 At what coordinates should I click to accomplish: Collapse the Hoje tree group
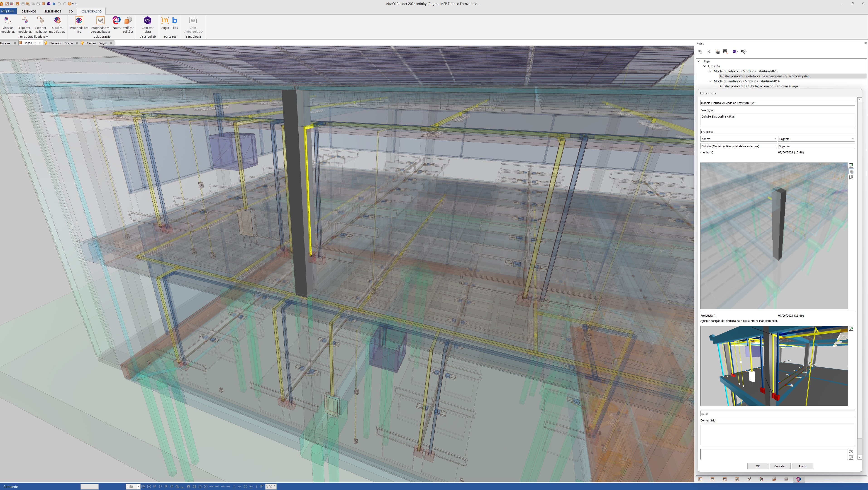pos(699,61)
